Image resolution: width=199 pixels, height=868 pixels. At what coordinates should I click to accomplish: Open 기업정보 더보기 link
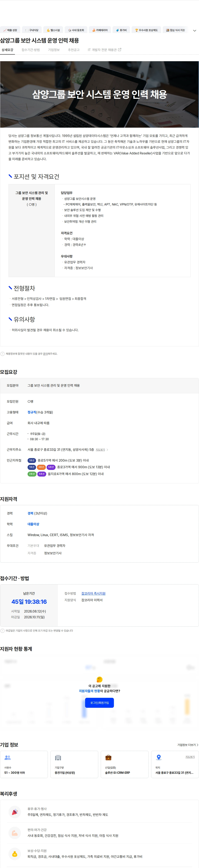click(188, 745)
